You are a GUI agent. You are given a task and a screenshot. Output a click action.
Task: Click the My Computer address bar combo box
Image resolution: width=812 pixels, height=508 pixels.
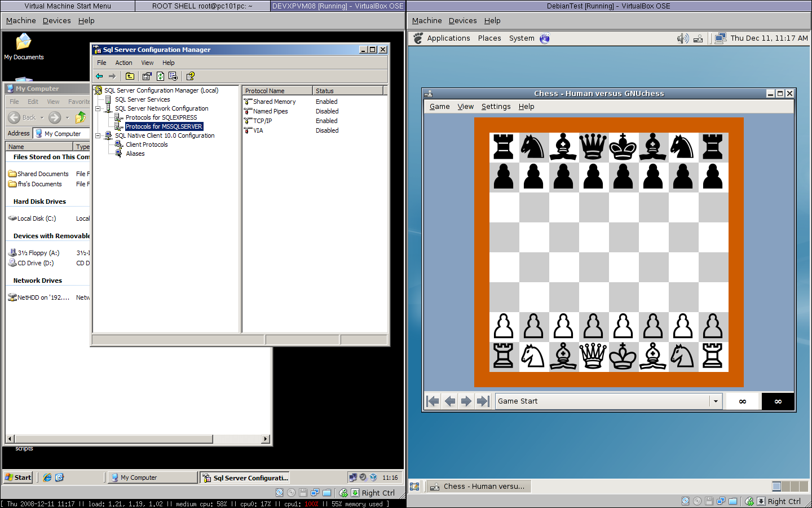pos(61,134)
